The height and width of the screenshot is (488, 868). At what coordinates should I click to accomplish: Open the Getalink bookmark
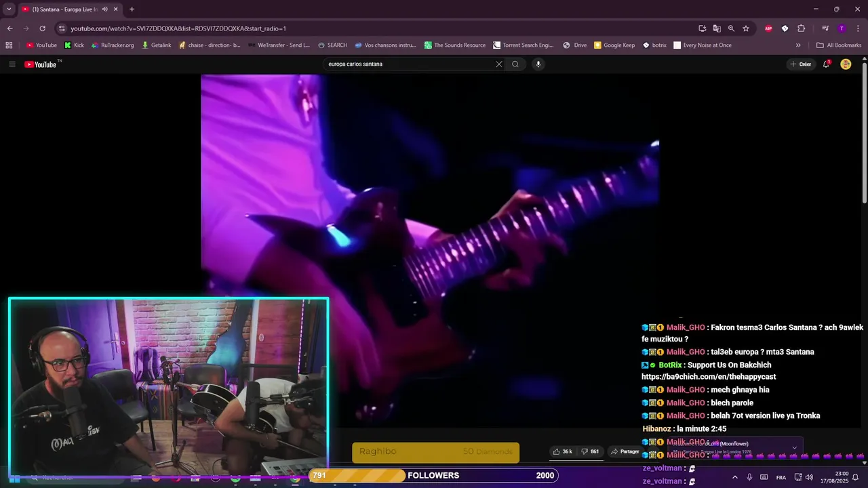pos(156,45)
